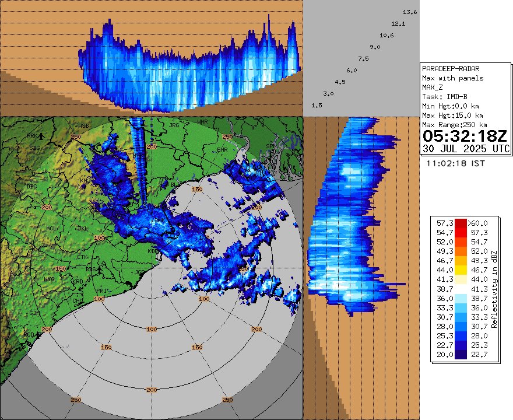Click the KDP station label

pyautogui.click(x=153, y=251)
